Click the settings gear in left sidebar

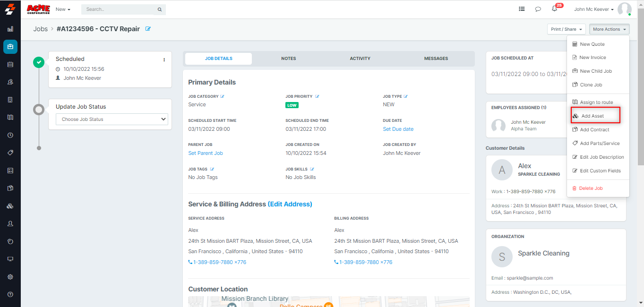(x=10, y=277)
